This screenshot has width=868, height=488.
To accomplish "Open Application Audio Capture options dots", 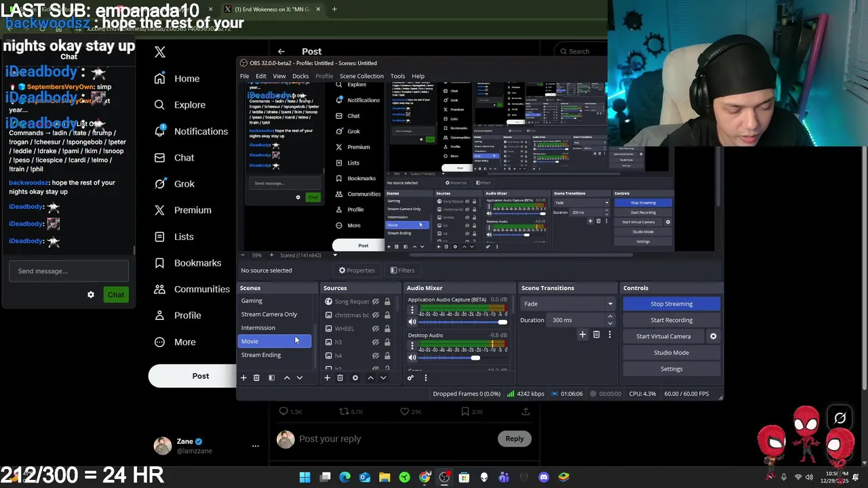I will tap(412, 310).
